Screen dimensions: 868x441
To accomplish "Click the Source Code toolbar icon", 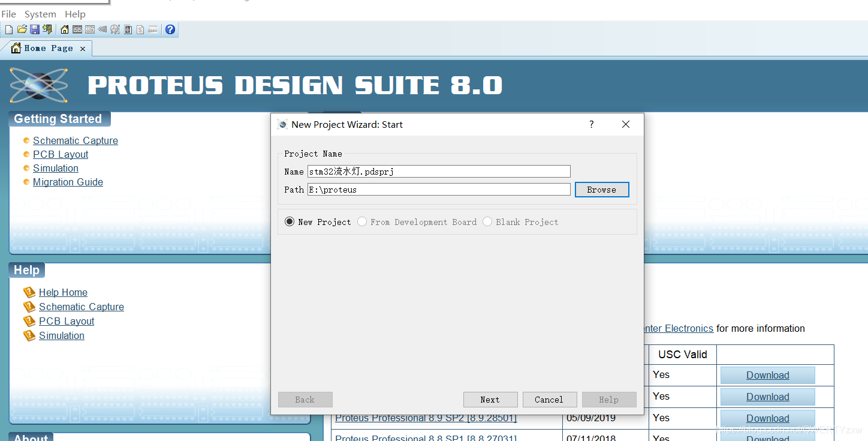I will [153, 29].
